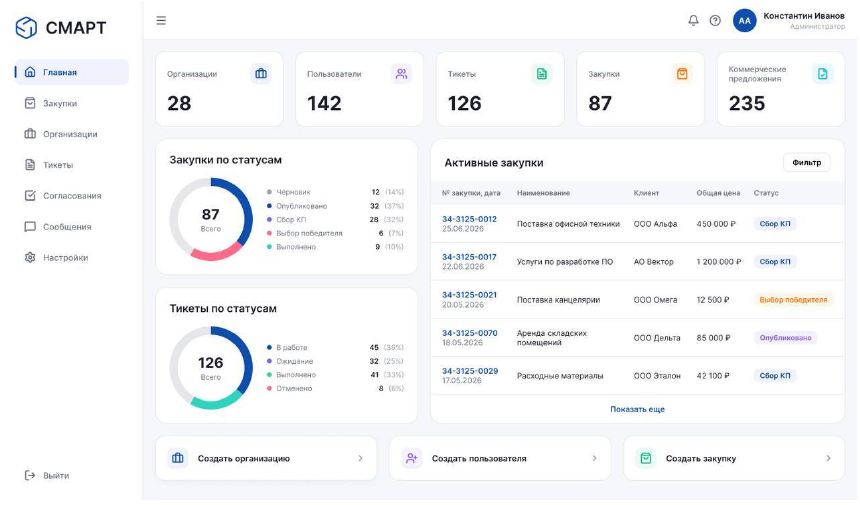The width and height of the screenshot is (860, 505).
Task: Click the Выбор победителя status badge
Action: click(x=795, y=300)
